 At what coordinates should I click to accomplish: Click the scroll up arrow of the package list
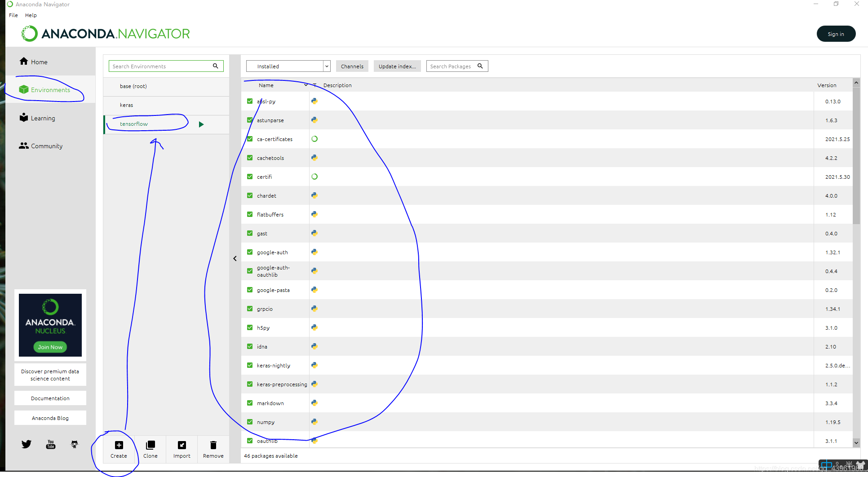point(856,83)
